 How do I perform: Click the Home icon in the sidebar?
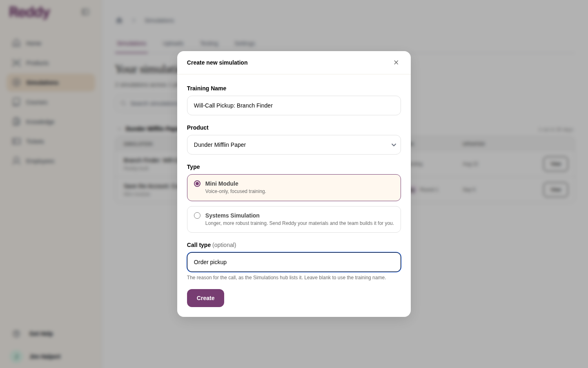16,43
